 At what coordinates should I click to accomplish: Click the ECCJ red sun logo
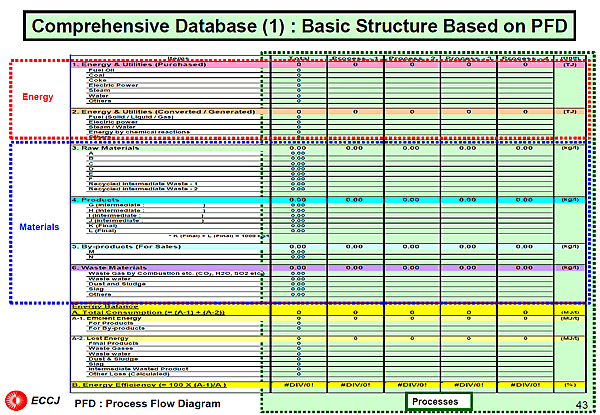click(x=16, y=401)
